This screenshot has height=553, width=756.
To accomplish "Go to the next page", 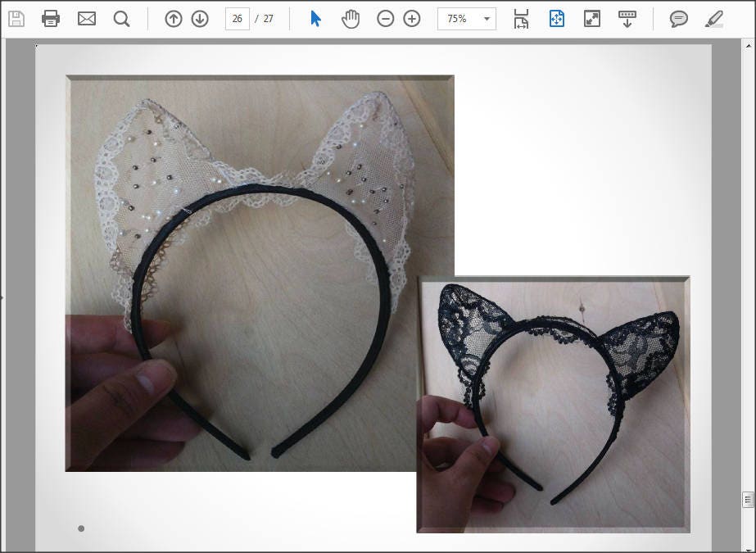I will (x=199, y=18).
